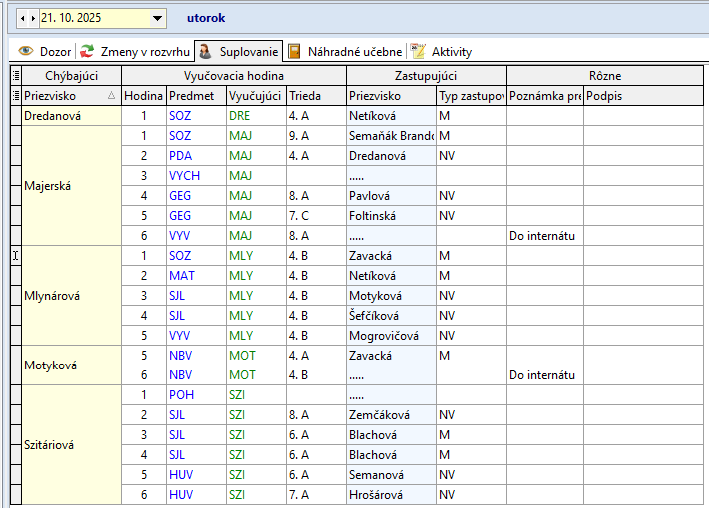Click the column chooser icon beside Priezvisko
The width and height of the screenshot is (709, 508).
coord(15,96)
